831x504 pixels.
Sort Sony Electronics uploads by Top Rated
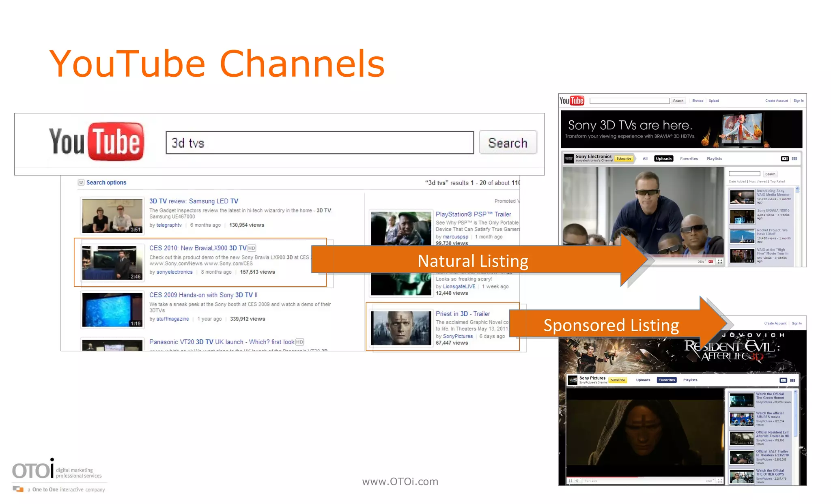pyautogui.click(x=777, y=182)
